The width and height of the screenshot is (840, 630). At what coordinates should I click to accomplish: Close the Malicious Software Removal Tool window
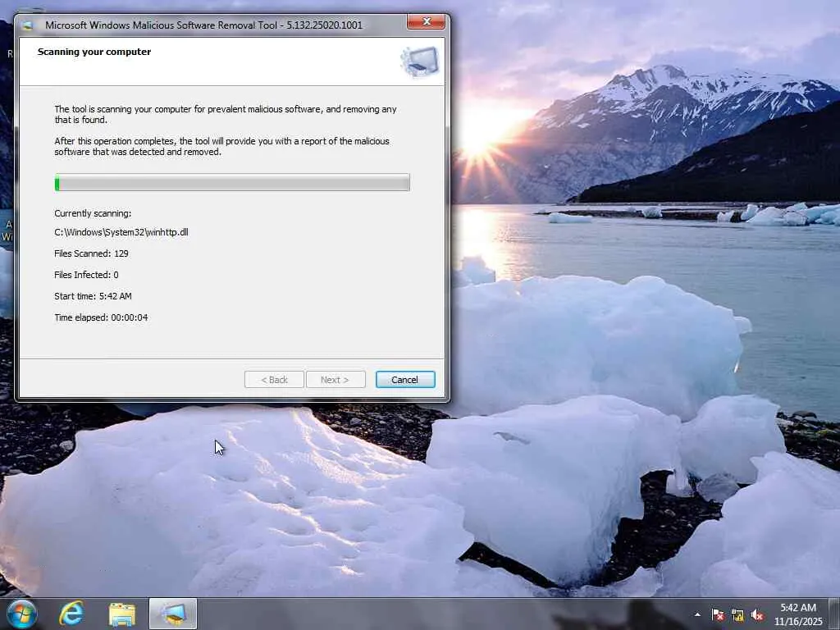(426, 21)
